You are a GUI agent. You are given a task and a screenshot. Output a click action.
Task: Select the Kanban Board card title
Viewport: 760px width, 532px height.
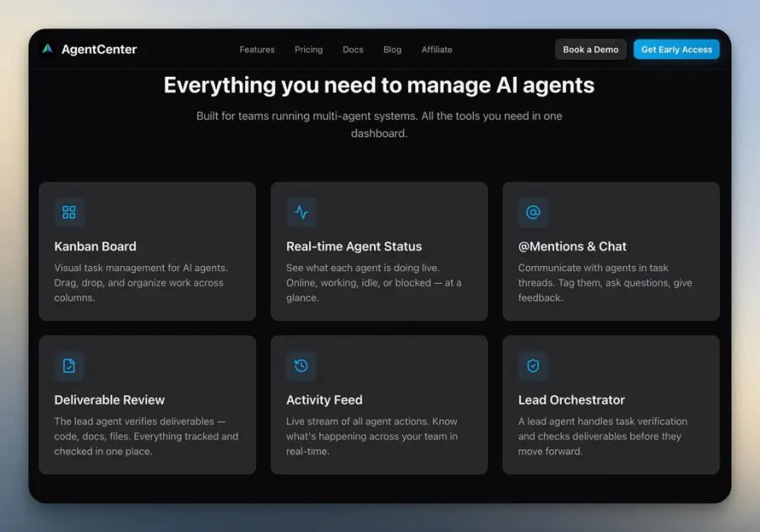click(95, 246)
